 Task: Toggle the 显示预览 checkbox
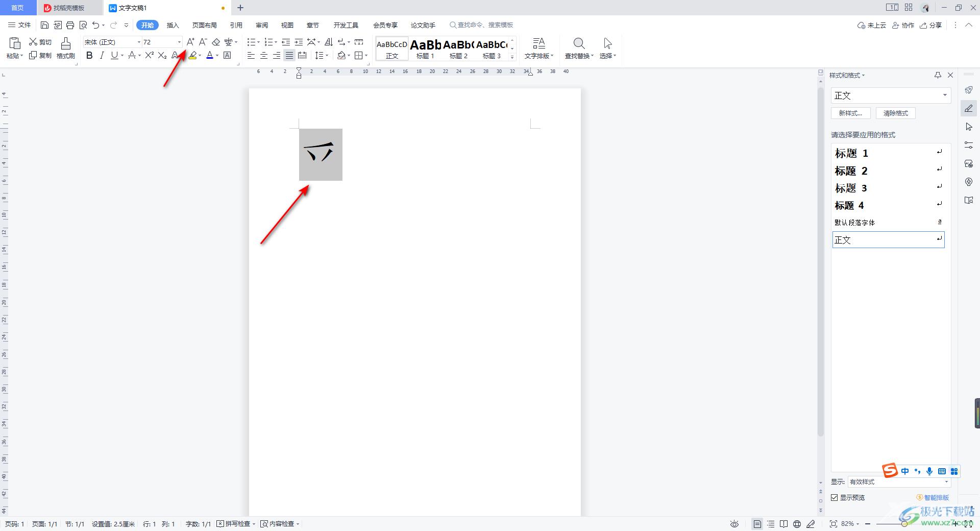tap(835, 497)
